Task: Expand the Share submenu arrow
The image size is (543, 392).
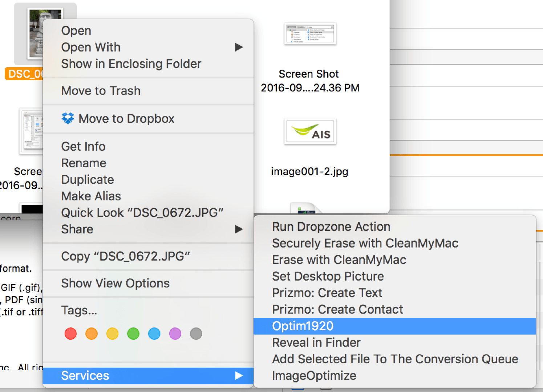Action: (239, 229)
